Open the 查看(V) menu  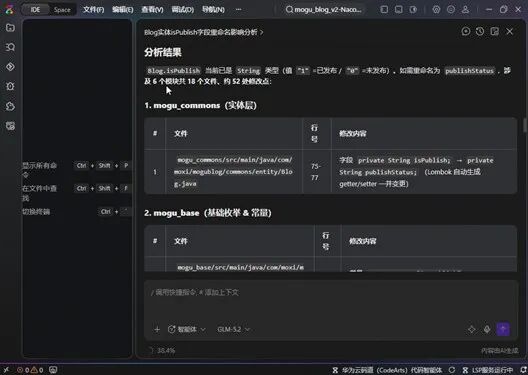[152, 10]
